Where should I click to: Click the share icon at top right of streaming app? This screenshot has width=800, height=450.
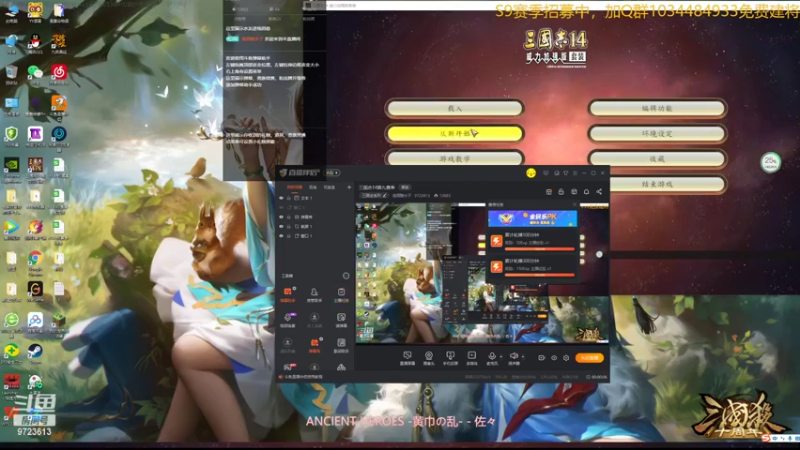point(599,191)
